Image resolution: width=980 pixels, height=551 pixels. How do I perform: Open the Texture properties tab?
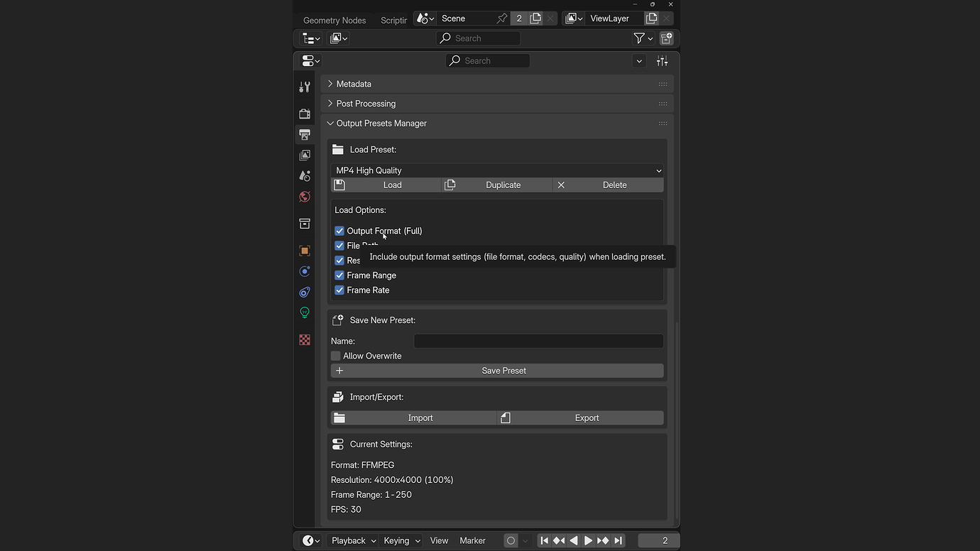(305, 340)
